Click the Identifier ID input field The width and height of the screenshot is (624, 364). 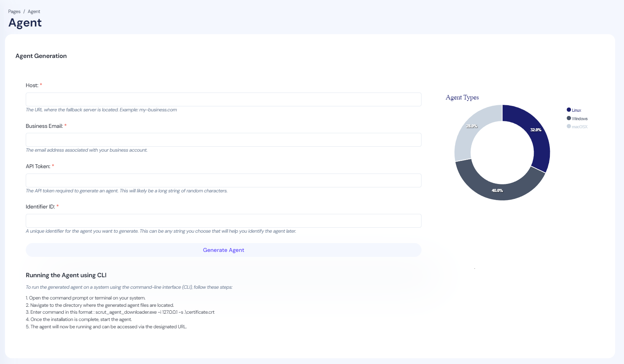[223, 221]
